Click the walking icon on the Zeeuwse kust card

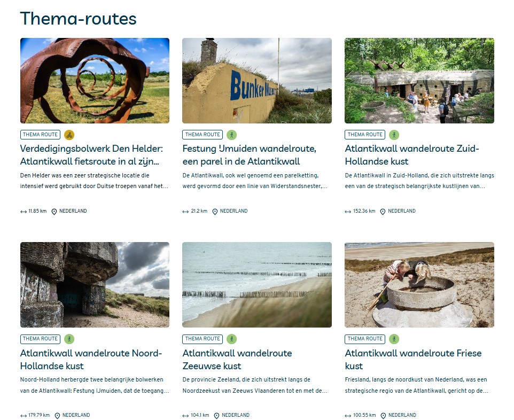(231, 339)
